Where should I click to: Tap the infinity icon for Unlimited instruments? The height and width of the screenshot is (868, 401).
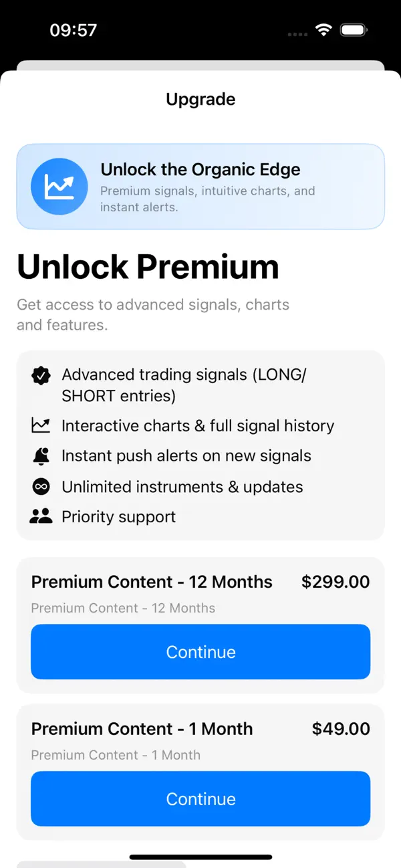(41, 487)
